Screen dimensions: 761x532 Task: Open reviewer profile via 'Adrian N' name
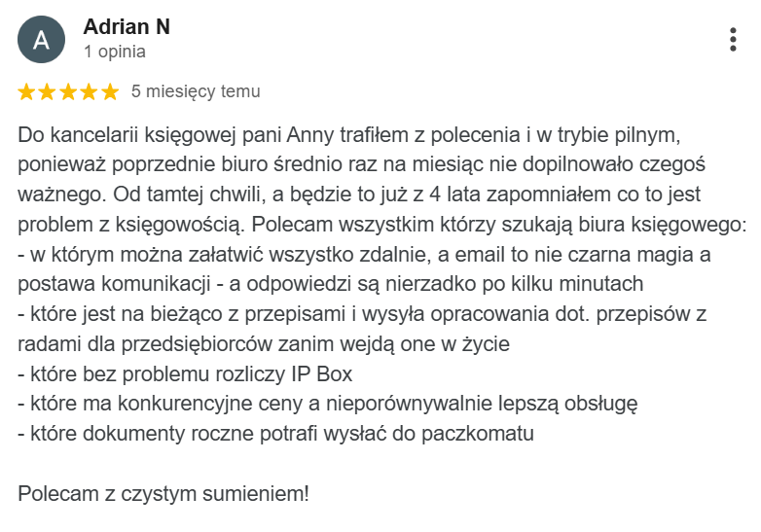pos(127,26)
